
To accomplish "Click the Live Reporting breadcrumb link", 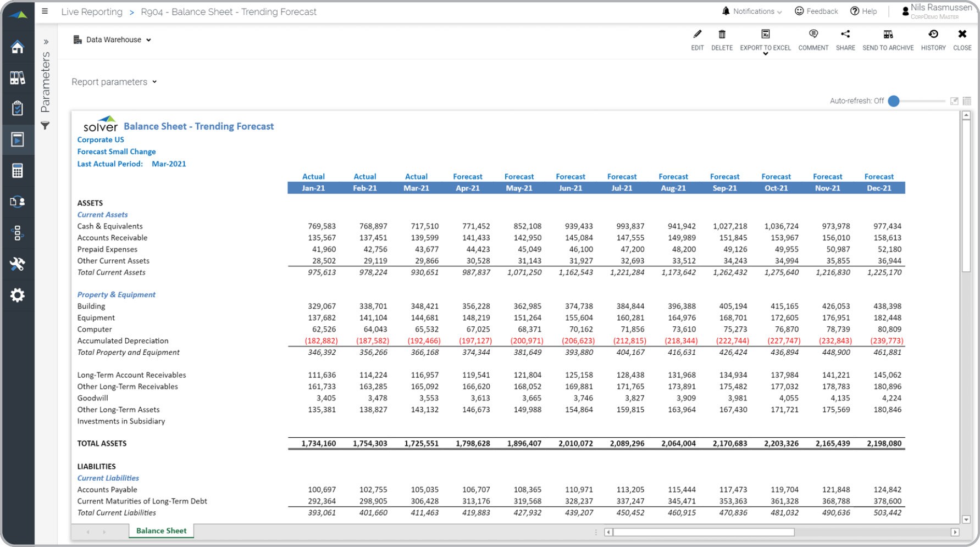I will 92,12.
